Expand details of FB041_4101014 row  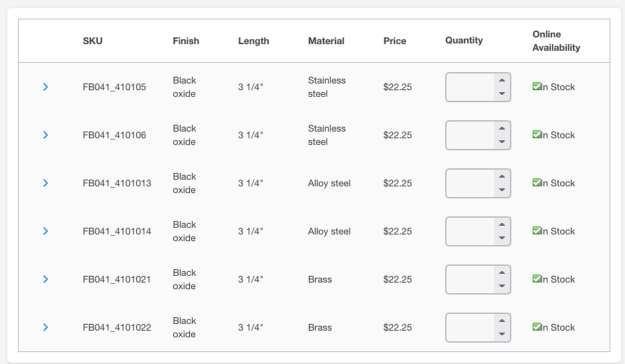(45, 231)
